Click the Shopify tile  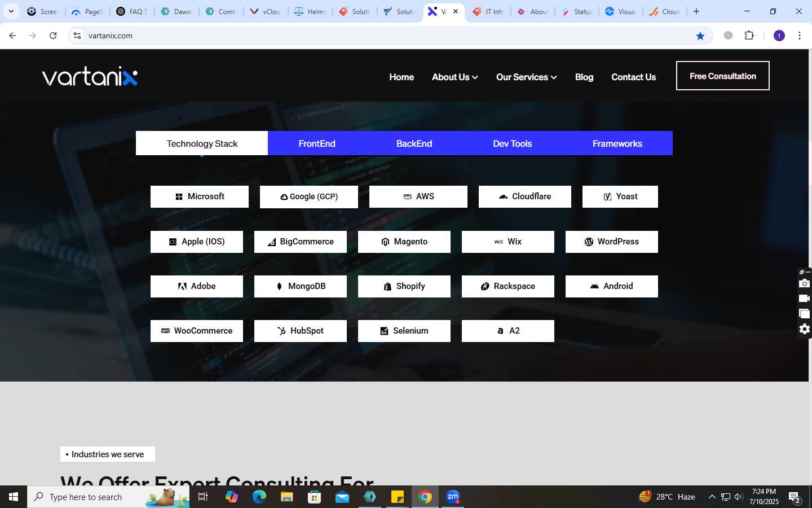pos(404,286)
